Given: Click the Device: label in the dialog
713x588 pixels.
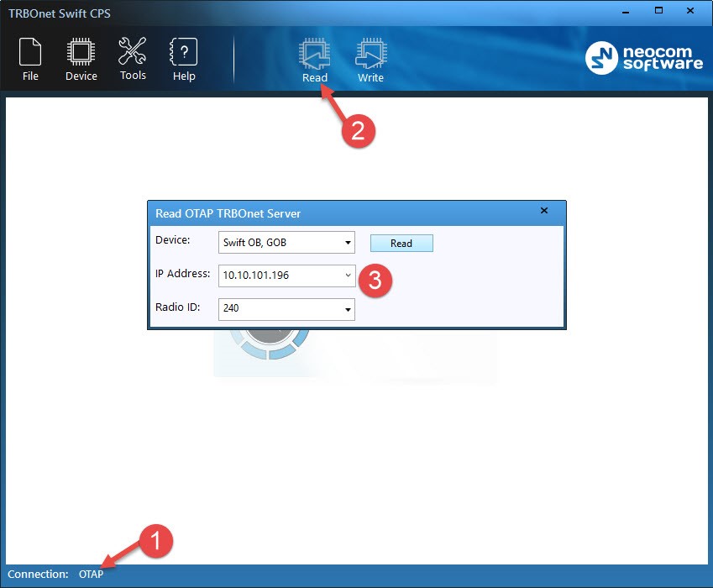Looking at the screenshot, I should point(173,239).
